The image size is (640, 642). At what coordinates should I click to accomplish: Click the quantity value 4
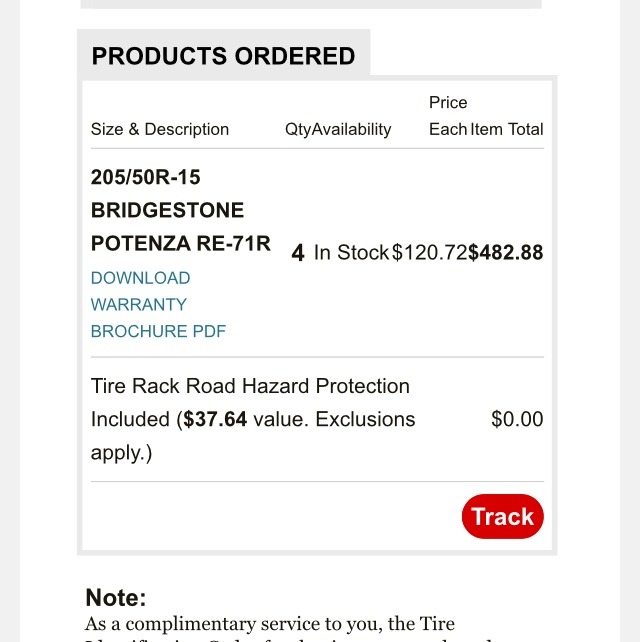point(298,253)
